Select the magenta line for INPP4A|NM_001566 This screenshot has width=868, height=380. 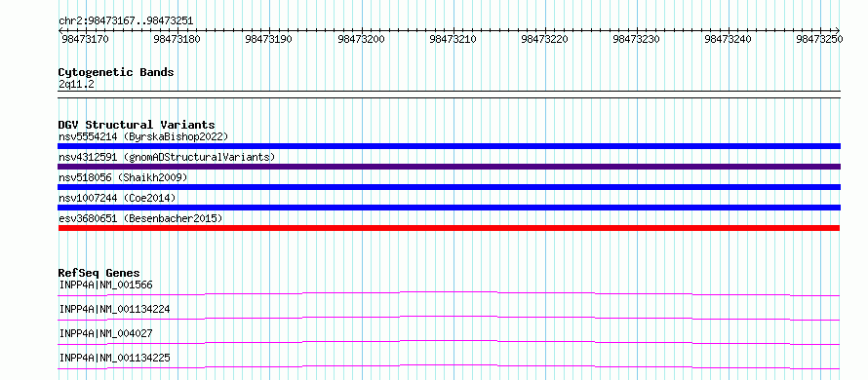449,293
